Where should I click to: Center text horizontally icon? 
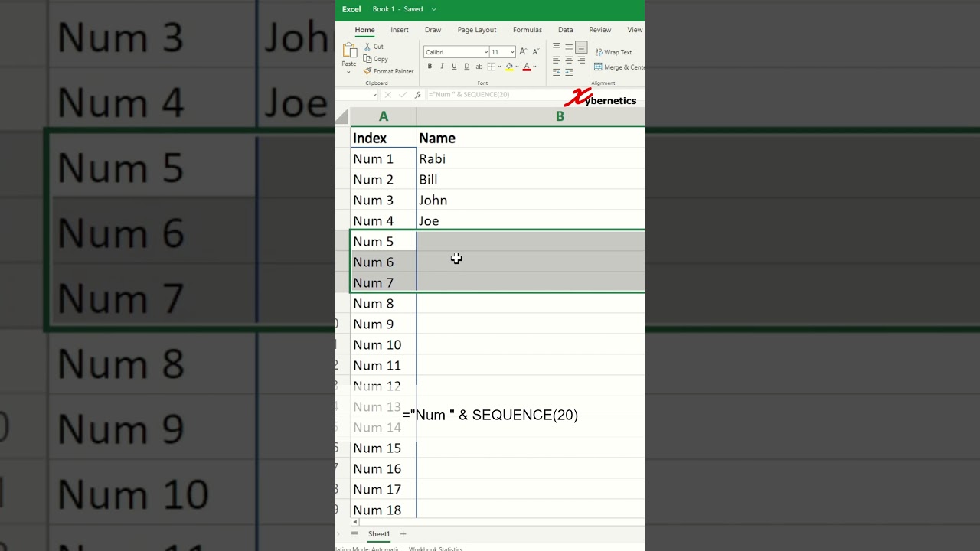pos(569,60)
